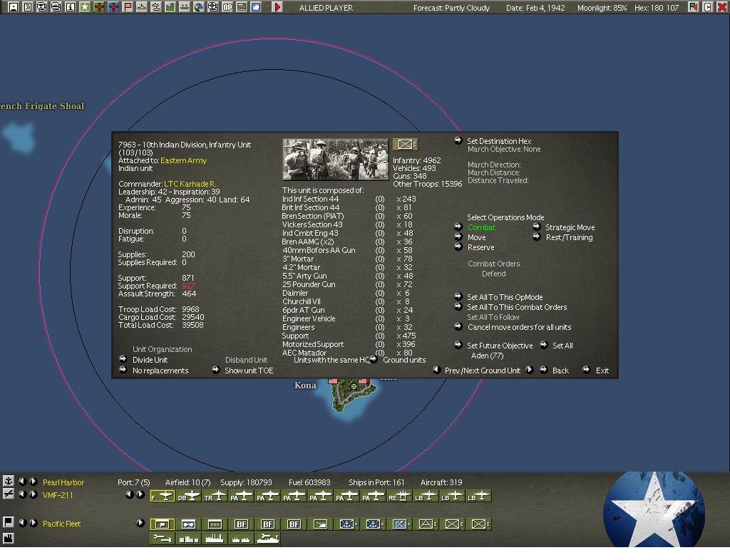Viewport: 730px width, 560px height.
Task: Click the next base arrow beside Pearl Harbor
Action: pos(33,481)
